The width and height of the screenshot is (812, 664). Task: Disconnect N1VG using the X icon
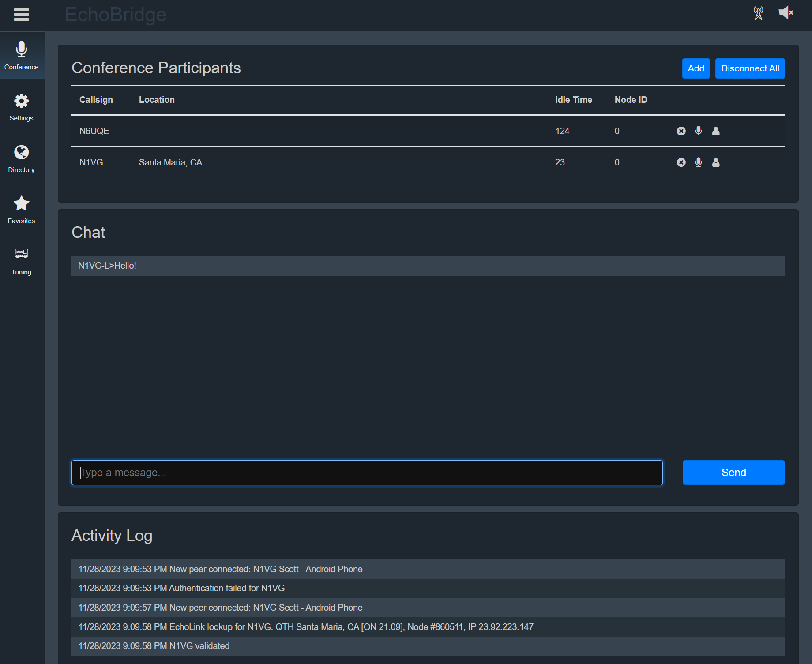pyautogui.click(x=681, y=162)
